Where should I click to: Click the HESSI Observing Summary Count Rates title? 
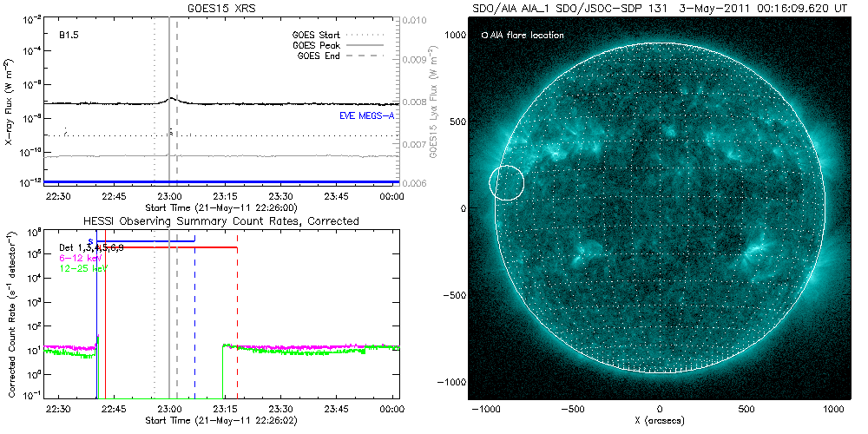pos(220,221)
